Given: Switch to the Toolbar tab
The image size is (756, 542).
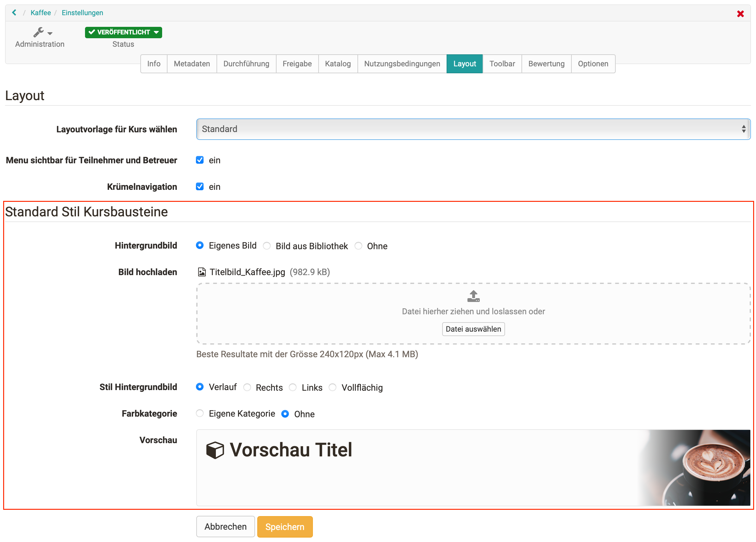Looking at the screenshot, I should (x=502, y=63).
